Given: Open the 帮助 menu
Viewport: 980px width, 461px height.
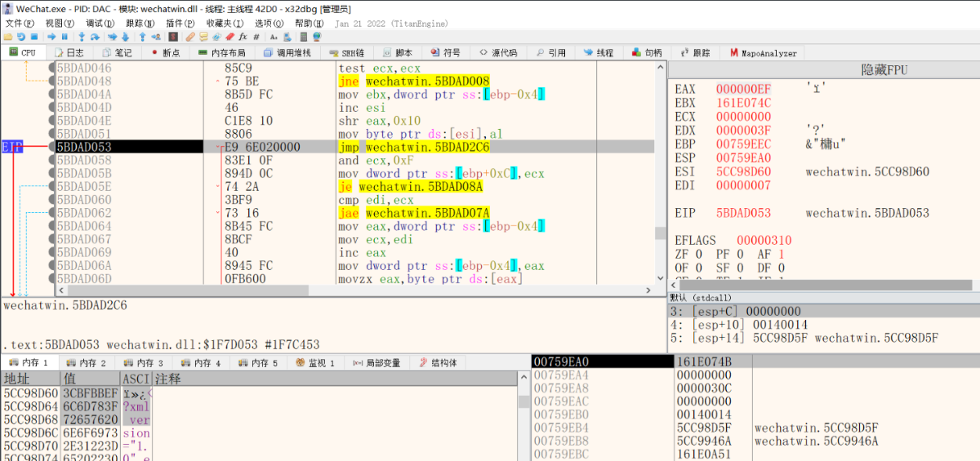Looking at the screenshot, I should coord(309,23).
